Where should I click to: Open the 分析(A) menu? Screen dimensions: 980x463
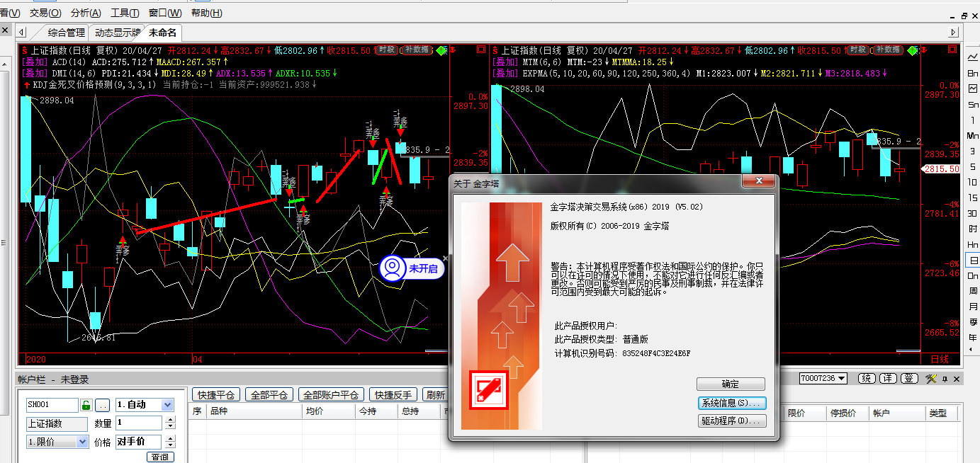pos(86,13)
